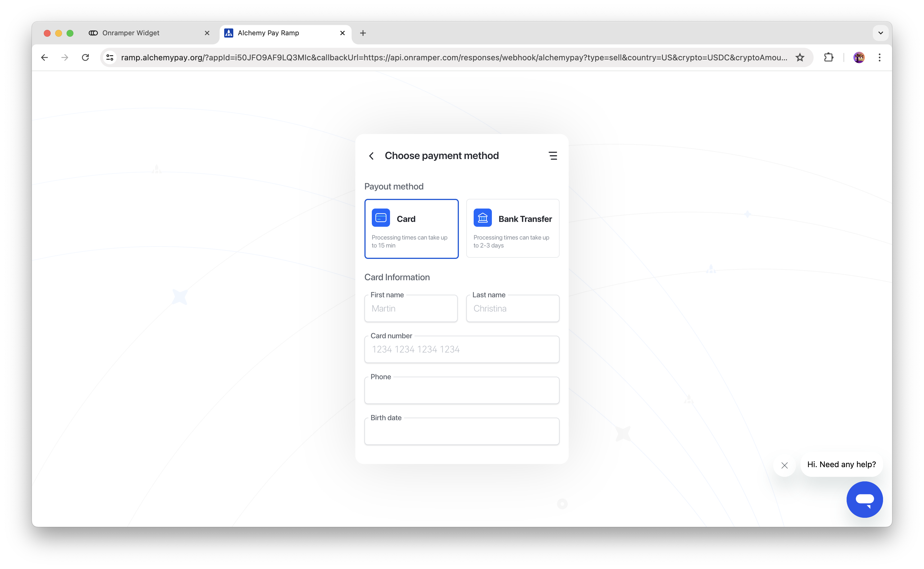Open a new browser tab
Viewport: 924px width, 569px height.
pos(363,33)
